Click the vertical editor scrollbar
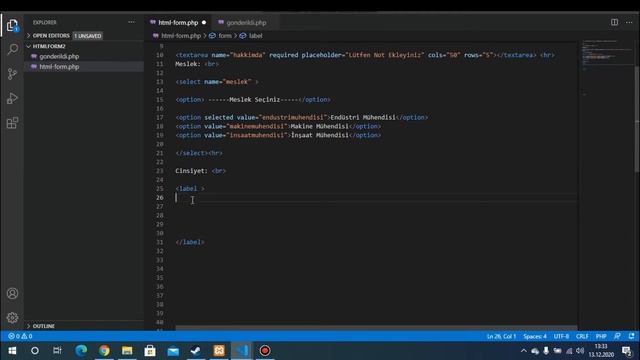Image resolution: width=640 pixels, height=360 pixels. click(x=637, y=118)
